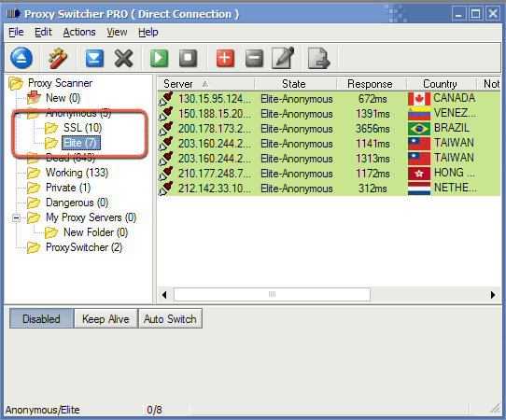The image size is (506, 420).
Task: Click the Proxy Switcher title bar app icon
Action: click(13, 14)
